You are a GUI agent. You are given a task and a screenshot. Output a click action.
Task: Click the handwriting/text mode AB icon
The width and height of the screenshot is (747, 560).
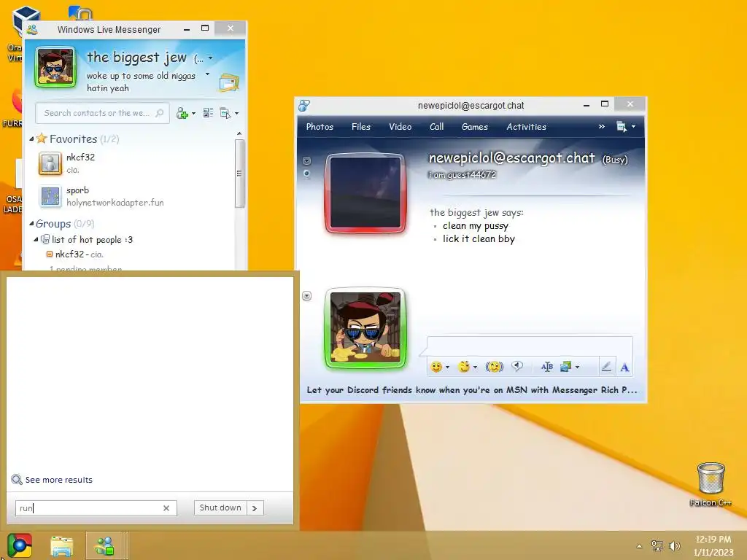coord(547,367)
